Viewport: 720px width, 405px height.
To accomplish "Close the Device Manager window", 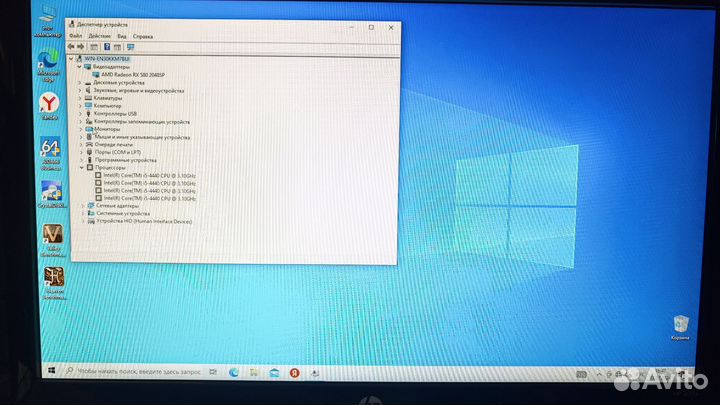I will [x=391, y=28].
